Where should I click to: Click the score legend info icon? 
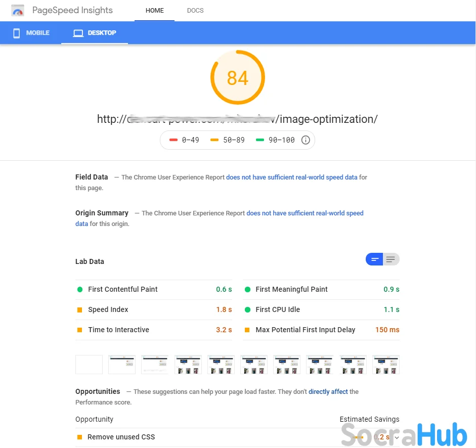pos(306,140)
